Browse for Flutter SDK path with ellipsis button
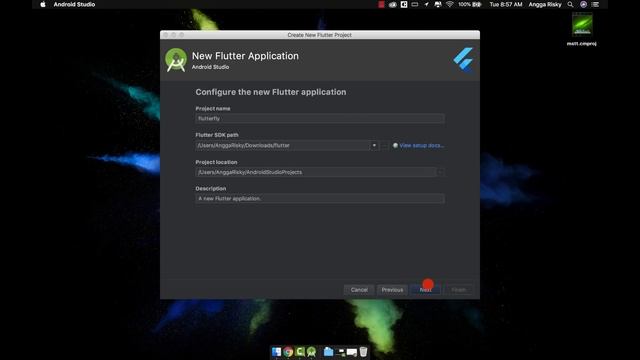 point(385,145)
